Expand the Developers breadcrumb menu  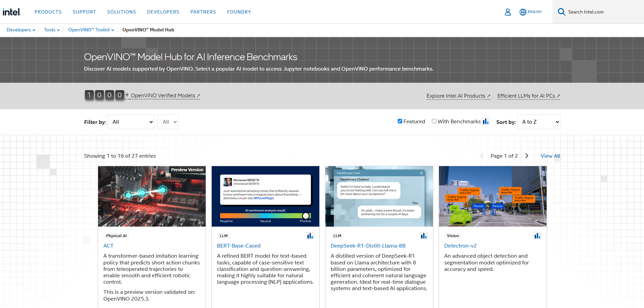(x=21, y=30)
